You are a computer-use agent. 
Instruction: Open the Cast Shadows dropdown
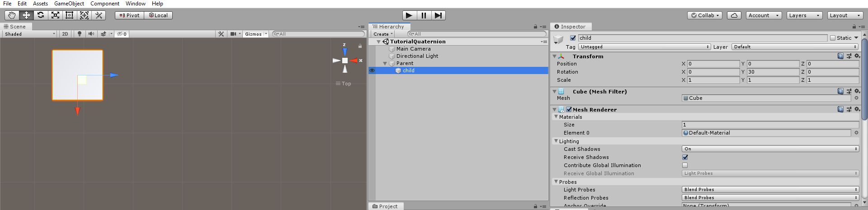pos(770,149)
